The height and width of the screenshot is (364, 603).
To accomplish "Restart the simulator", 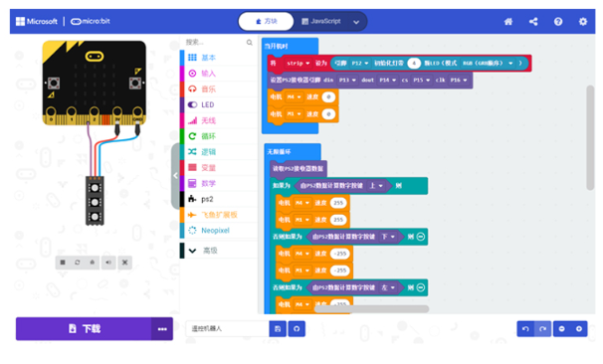I will coord(78,263).
